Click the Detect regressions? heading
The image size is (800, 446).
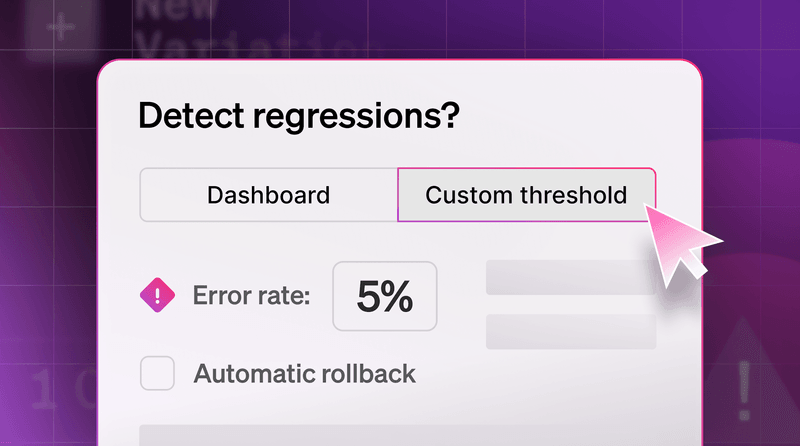[298, 116]
